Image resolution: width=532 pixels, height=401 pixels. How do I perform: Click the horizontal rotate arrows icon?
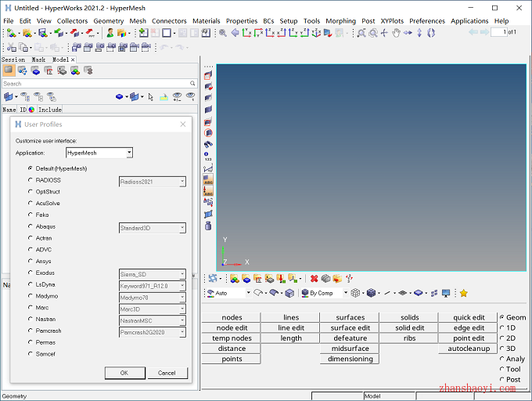pos(408,33)
